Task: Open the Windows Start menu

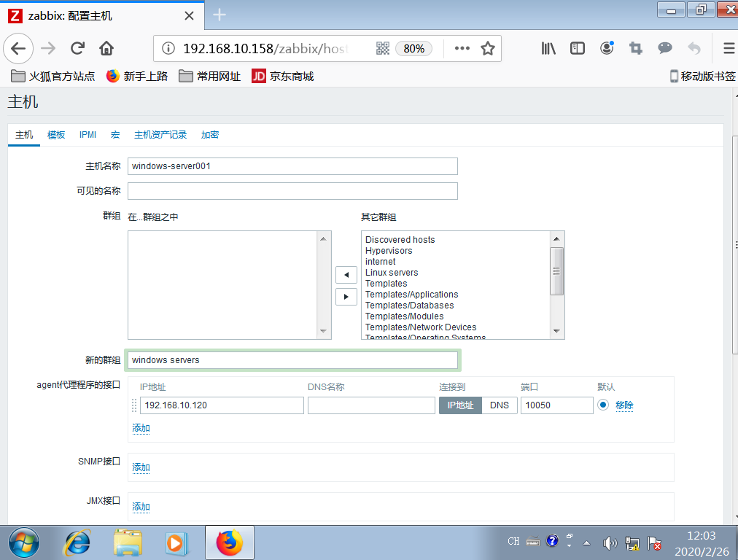Action: pyautogui.click(x=24, y=542)
